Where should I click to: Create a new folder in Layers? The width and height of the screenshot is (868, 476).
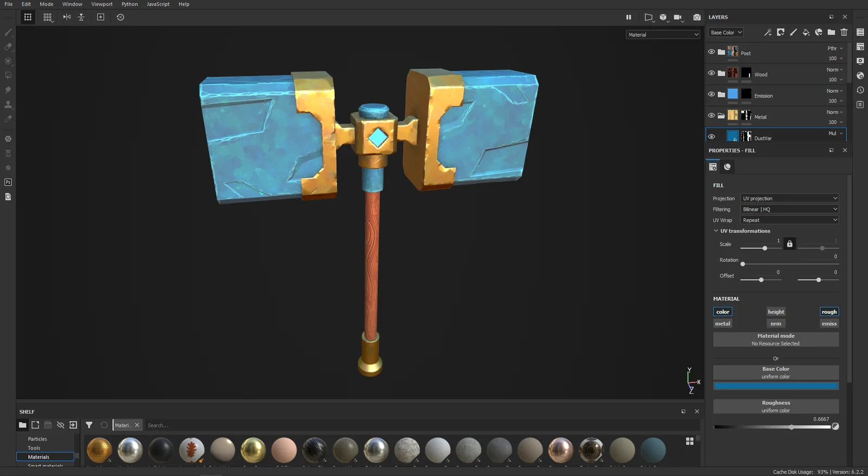tap(831, 33)
